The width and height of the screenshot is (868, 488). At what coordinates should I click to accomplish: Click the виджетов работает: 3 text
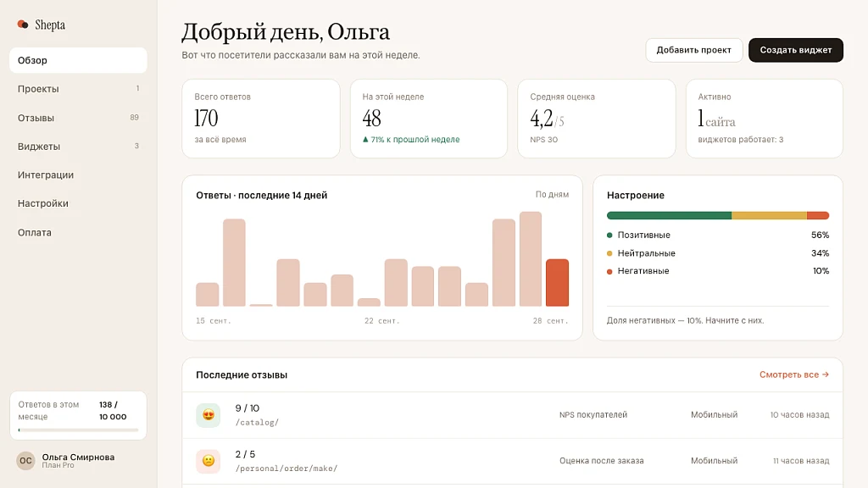tap(741, 140)
